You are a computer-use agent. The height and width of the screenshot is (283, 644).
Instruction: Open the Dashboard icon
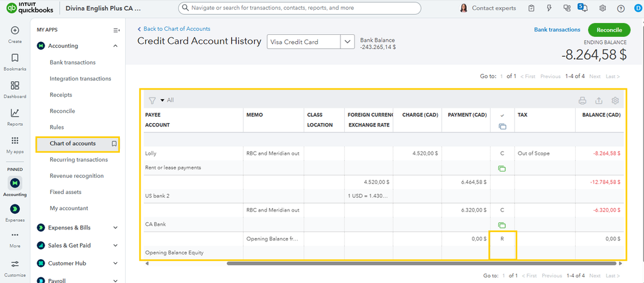(15, 86)
